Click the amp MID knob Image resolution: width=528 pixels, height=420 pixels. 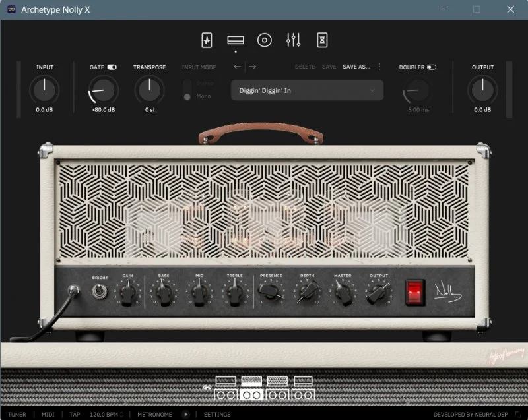[x=199, y=293]
